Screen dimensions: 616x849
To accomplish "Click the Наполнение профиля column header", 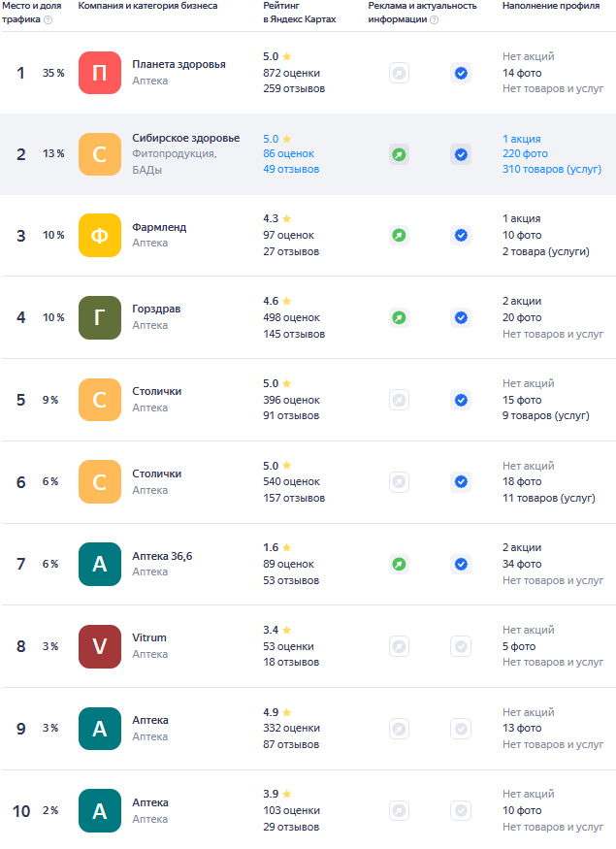I will coord(550,6).
